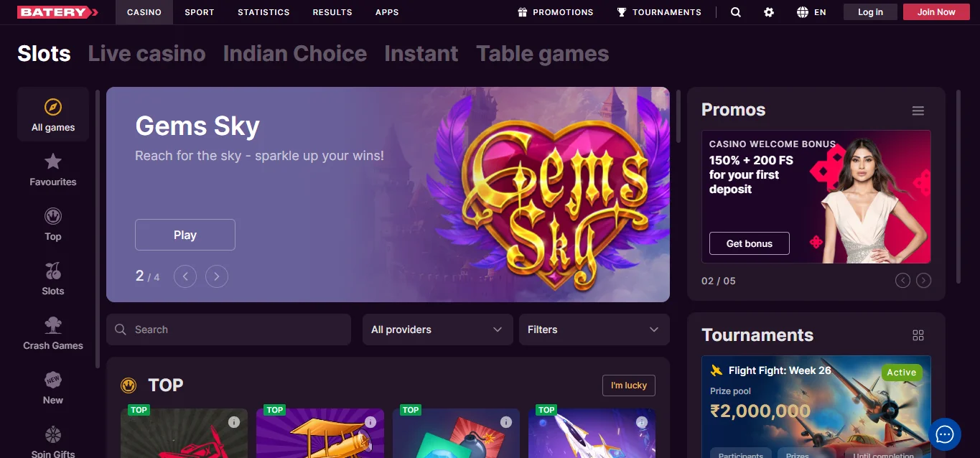Open the Sport menu item
980x458 pixels.
click(200, 12)
